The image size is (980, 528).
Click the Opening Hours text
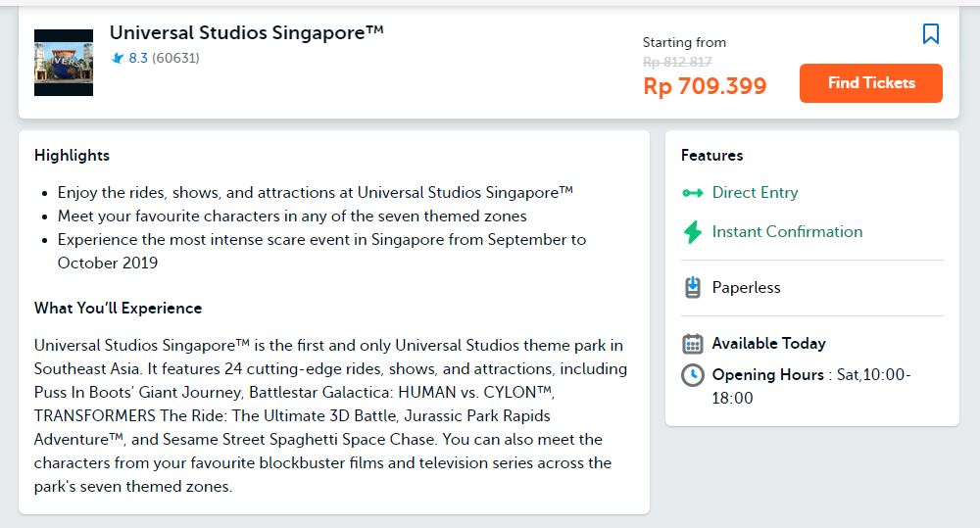coord(767,375)
